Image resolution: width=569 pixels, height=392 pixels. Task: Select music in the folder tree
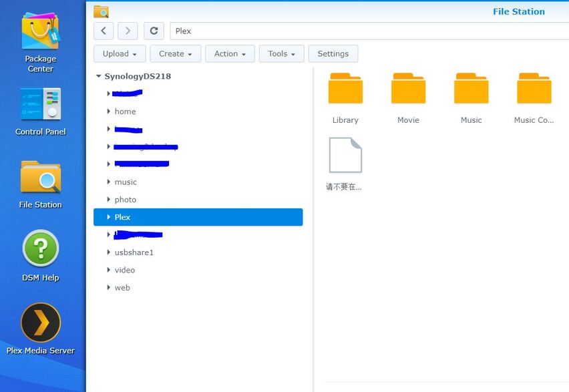pyautogui.click(x=126, y=182)
